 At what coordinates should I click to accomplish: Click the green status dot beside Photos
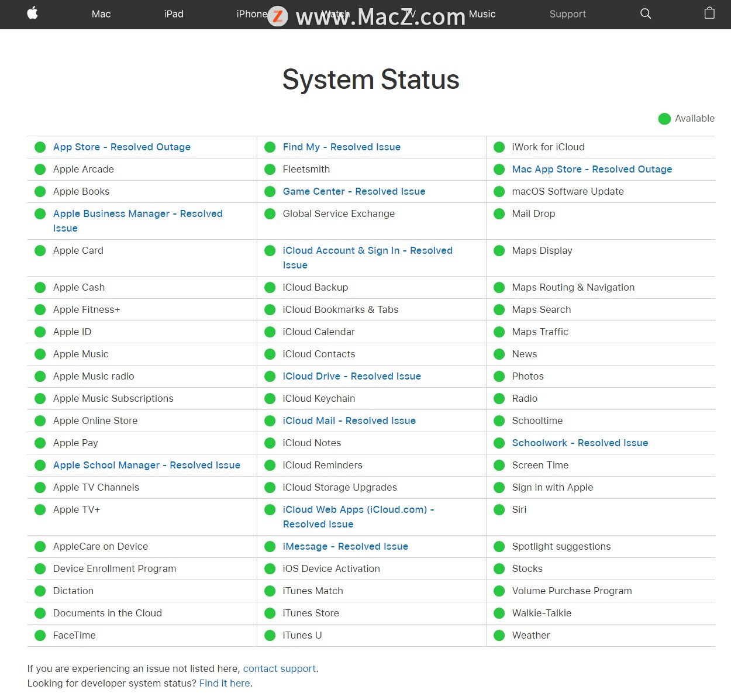pyautogui.click(x=499, y=377)
